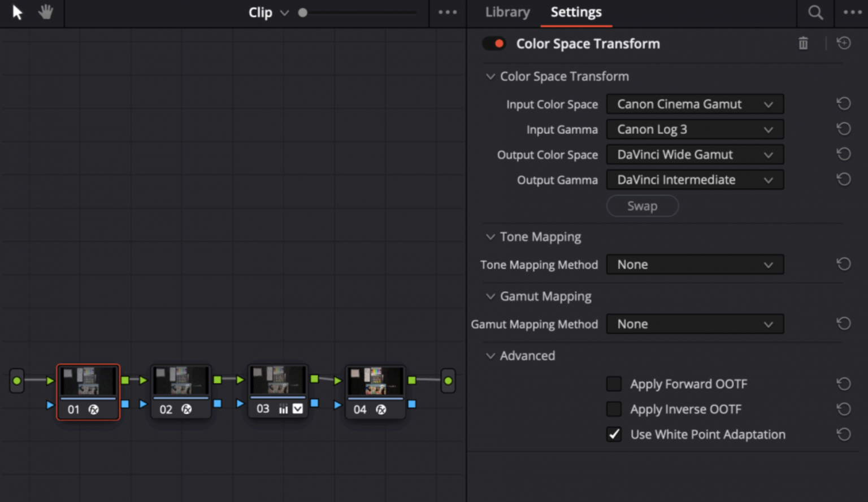
Task: Select the arrow pointer tool
Action: point(18,12)
